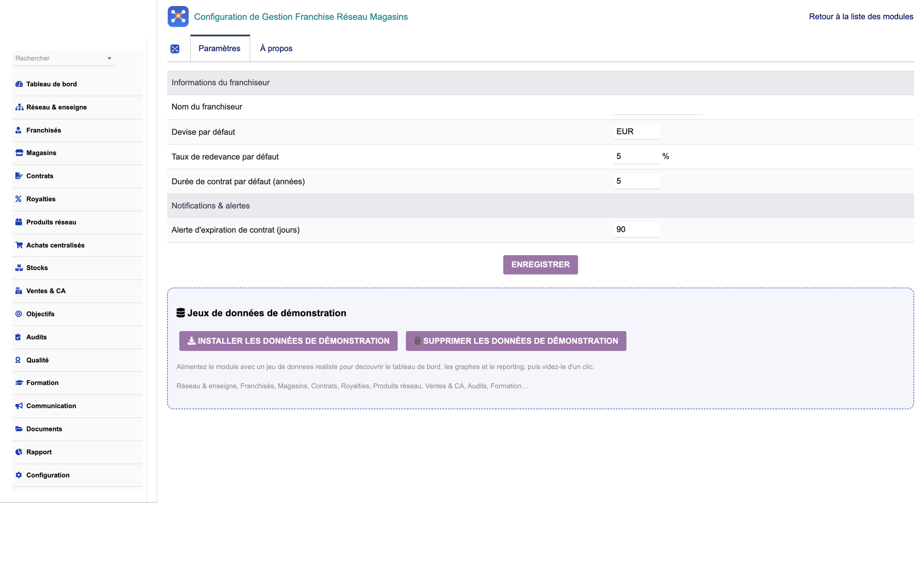Click the Informations du franchiseur section header
The image size is (924, 572).
540,83
